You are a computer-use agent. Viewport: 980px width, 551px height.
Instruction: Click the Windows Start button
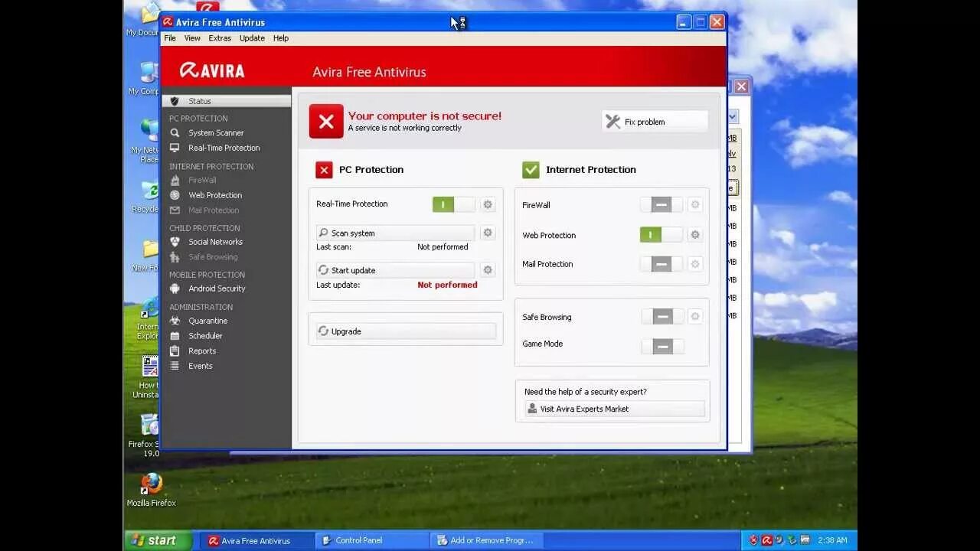[158, 540]
